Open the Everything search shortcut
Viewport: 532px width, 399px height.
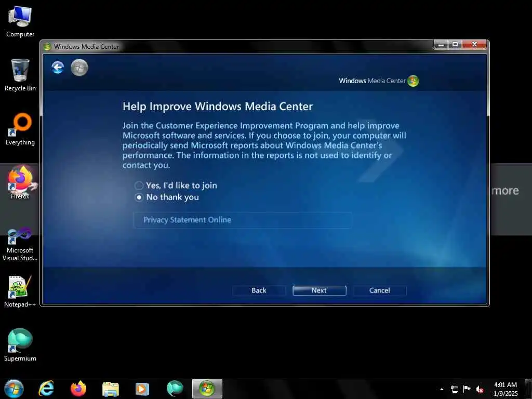[x=20, y=129]
